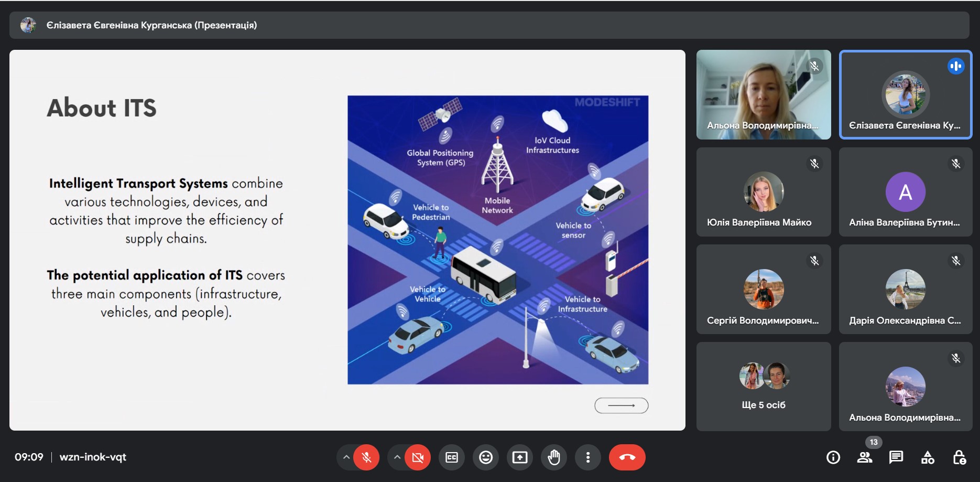This screenshot has height=482, width=980.
Task: Show the participants list
Action: pyautogui.click(x=864, y=457)
